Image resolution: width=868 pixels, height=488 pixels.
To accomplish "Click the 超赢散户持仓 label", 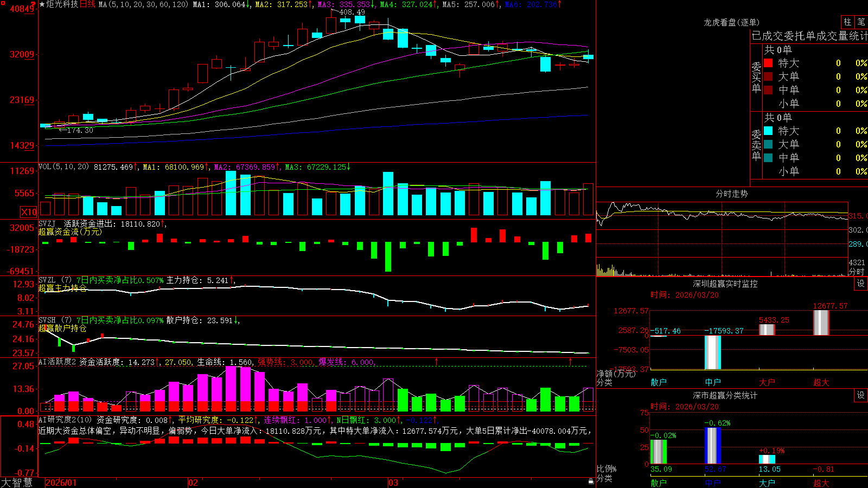I will (62, 328).
